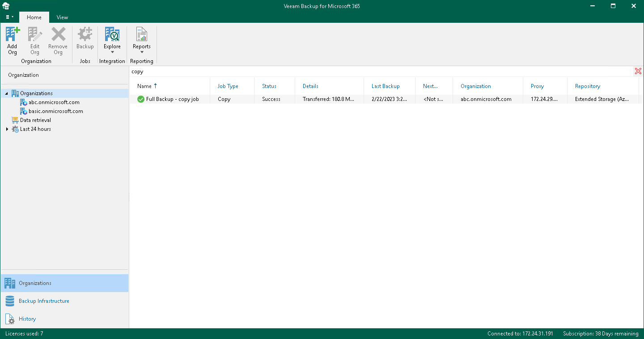Switch to the Home ribbon tab

coord(34,17)
